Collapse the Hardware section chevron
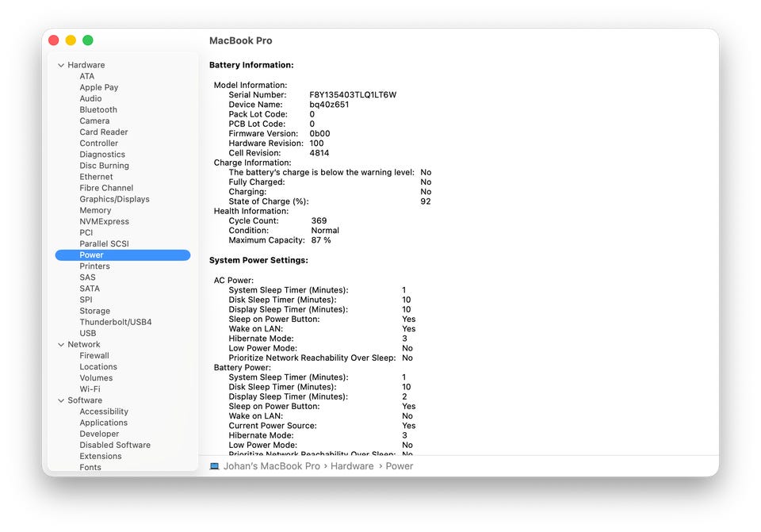 pyautogui.click(x=61, y=65)
